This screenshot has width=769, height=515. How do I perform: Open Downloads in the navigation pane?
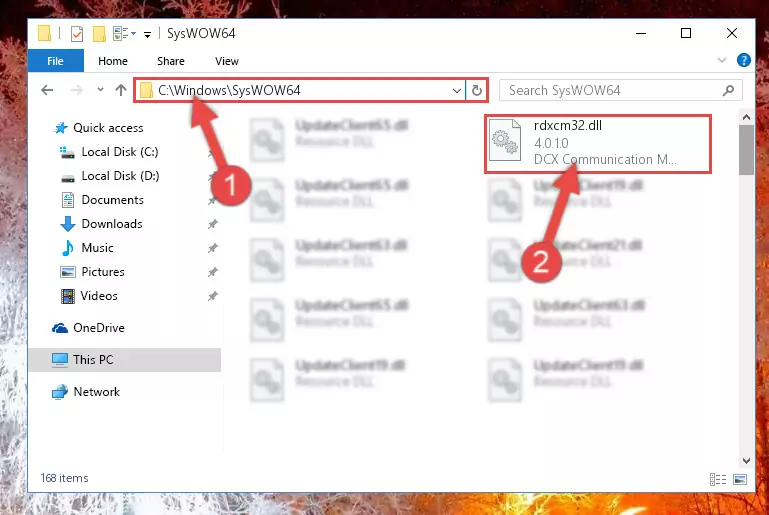point(112,224)
